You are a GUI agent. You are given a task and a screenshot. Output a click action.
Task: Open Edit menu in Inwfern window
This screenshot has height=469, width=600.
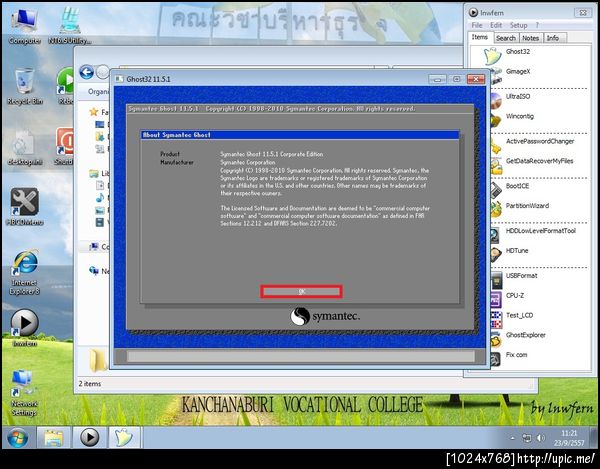click(496, 25)
